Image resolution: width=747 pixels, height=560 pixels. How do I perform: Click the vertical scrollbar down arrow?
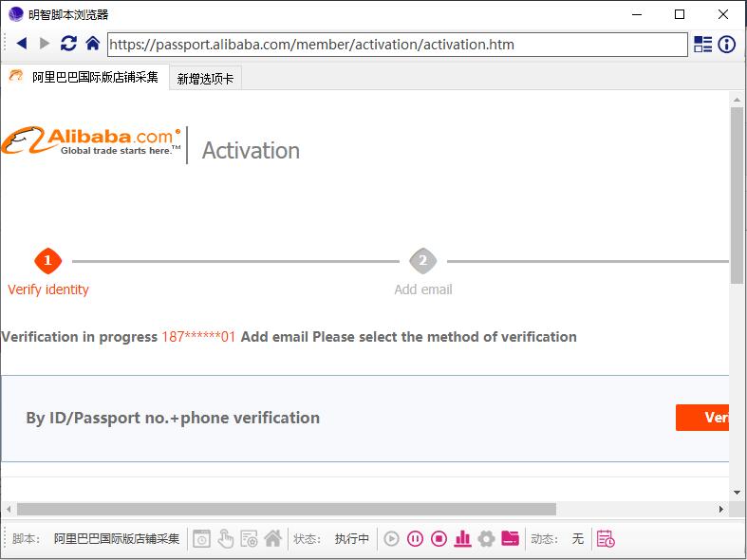click(x=737, y=493)
